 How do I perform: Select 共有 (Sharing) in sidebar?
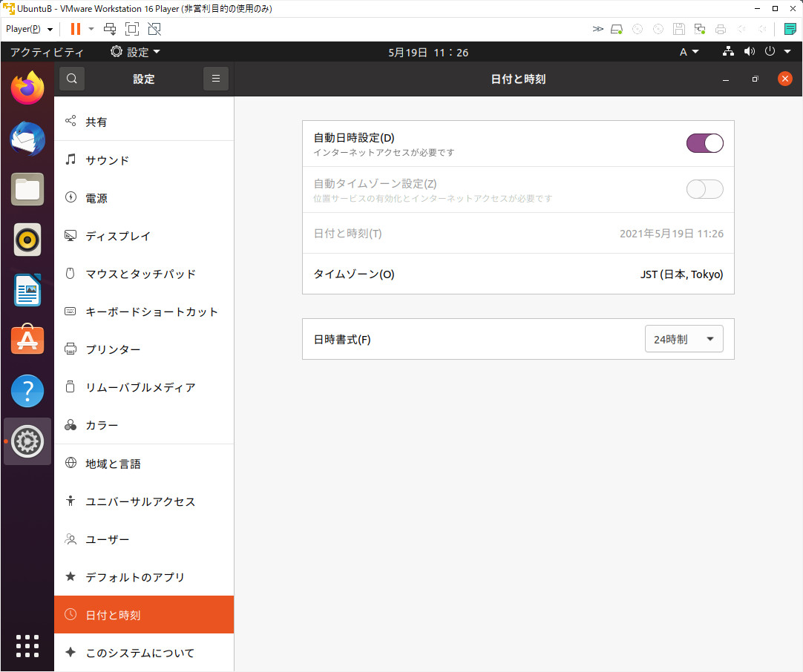(144, 122)
